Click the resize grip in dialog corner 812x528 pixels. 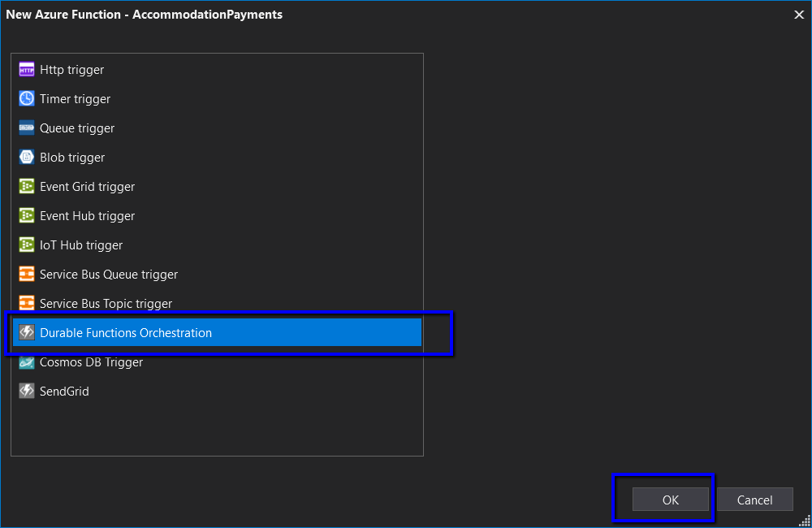coord(805,521)
